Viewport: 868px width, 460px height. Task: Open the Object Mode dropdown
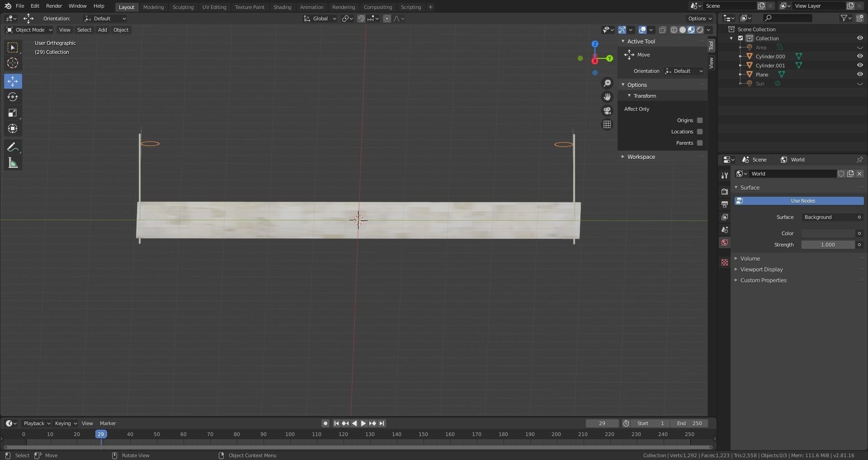(29, 30)
